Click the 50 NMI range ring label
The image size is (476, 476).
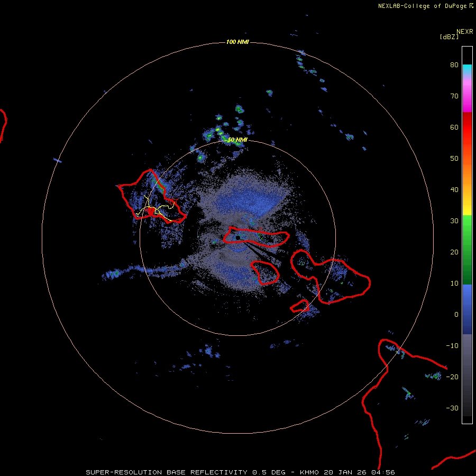pos(237,140)
